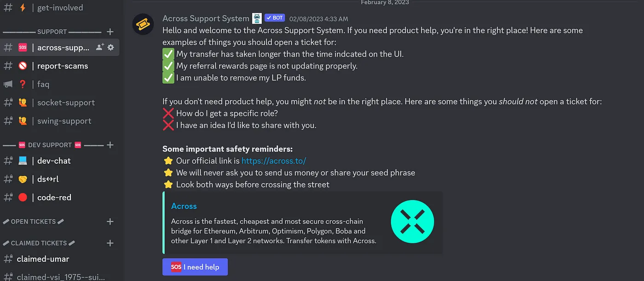This screenshot has height=281, width=644.
Task: Select the code-red channel
Action: [54, 197]
